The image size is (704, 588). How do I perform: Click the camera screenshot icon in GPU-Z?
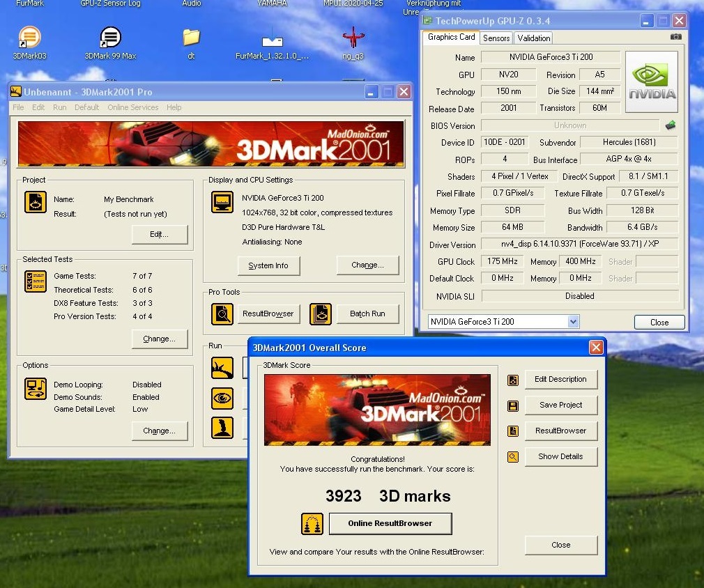[x=675, y=36]
